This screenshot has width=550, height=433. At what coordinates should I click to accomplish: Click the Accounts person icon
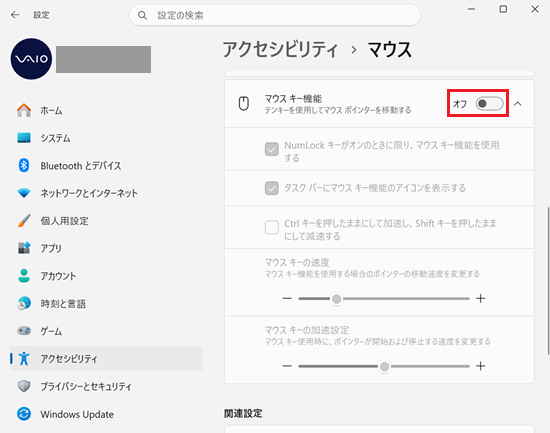[x=24, y=275]
